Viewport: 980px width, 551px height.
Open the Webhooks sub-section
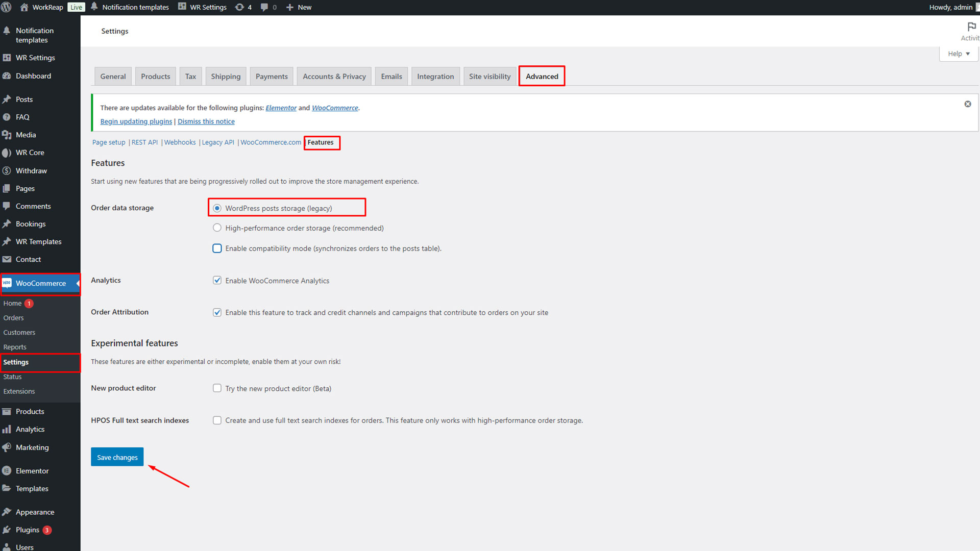(x=180, y=142)
